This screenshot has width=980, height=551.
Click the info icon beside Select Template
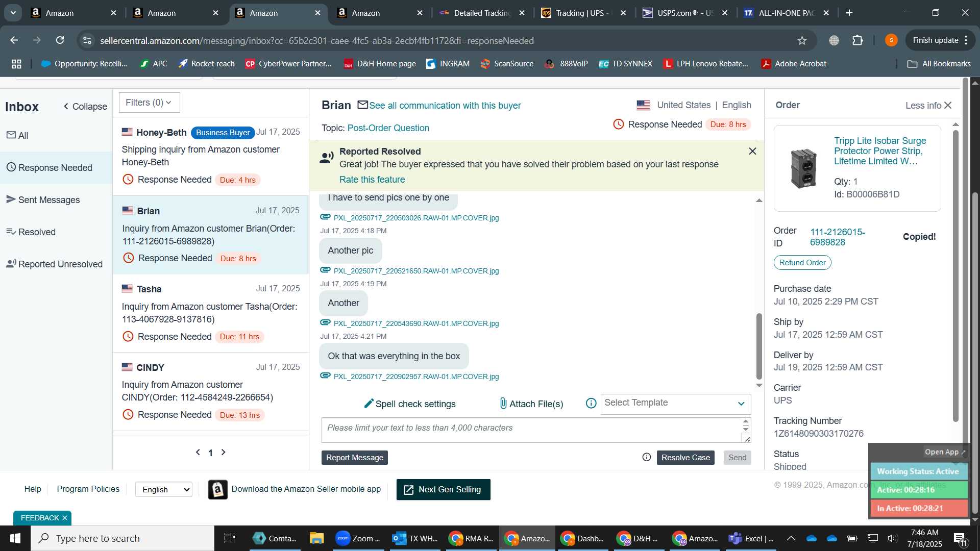pos(591,404)
